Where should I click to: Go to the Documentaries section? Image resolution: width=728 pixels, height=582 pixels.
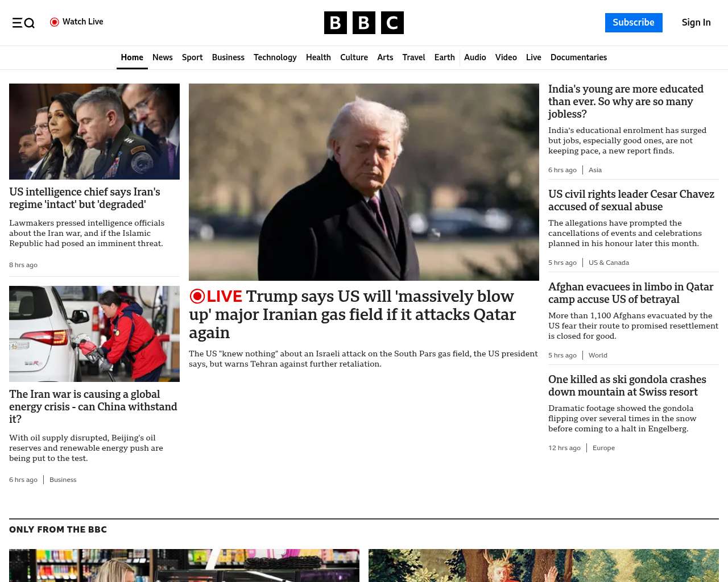[578, 57]
